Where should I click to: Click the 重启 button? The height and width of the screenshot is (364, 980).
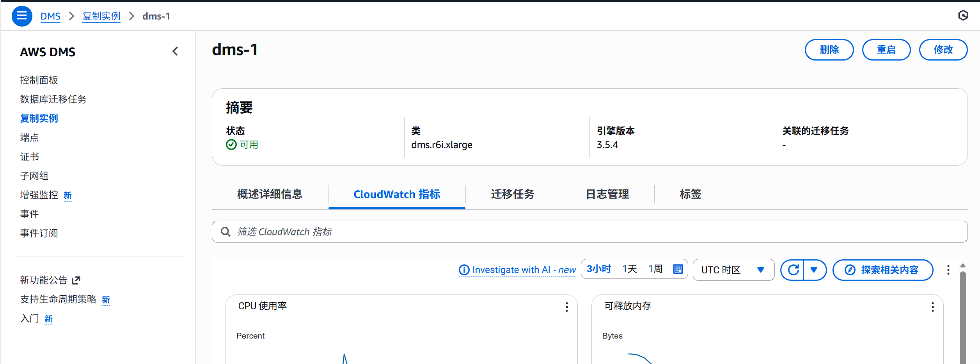(x=886, y=50)
